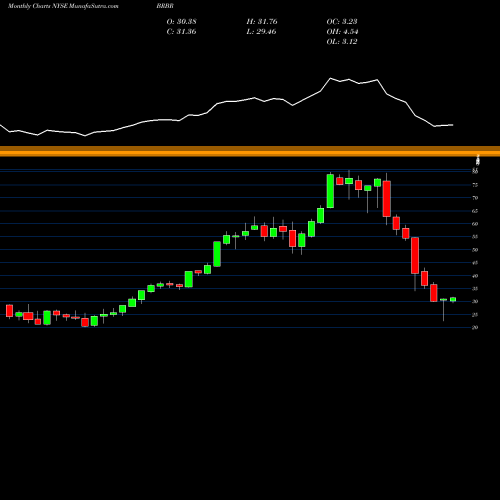
Task: Click the high value H: 31.76
Action: tap(262, 22)
